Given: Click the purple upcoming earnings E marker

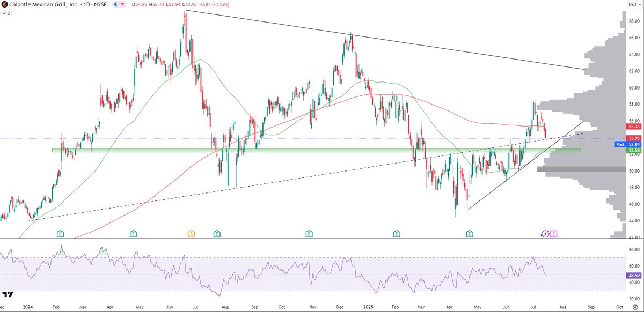Looking at the screenshot, I should coord(553,233).
